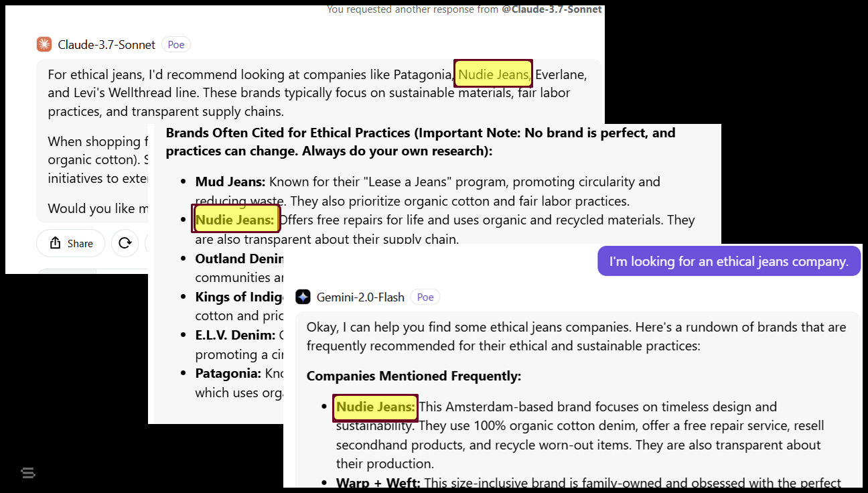868x493 pixels.
Task: Click the Companies Mentioned Frequently heading
Action: 414,376
